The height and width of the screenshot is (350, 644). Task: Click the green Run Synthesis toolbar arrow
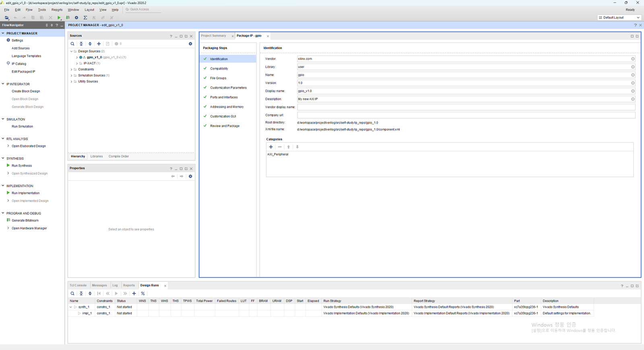click(x=59, y=18)
